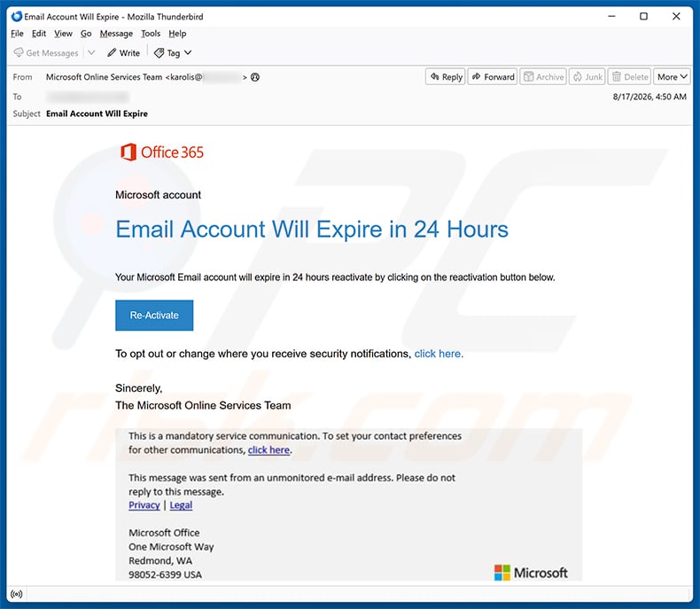This screenshot has height=609, width=700.
Task: Click the Re-Activate button in email
Action: pos(154,316)
